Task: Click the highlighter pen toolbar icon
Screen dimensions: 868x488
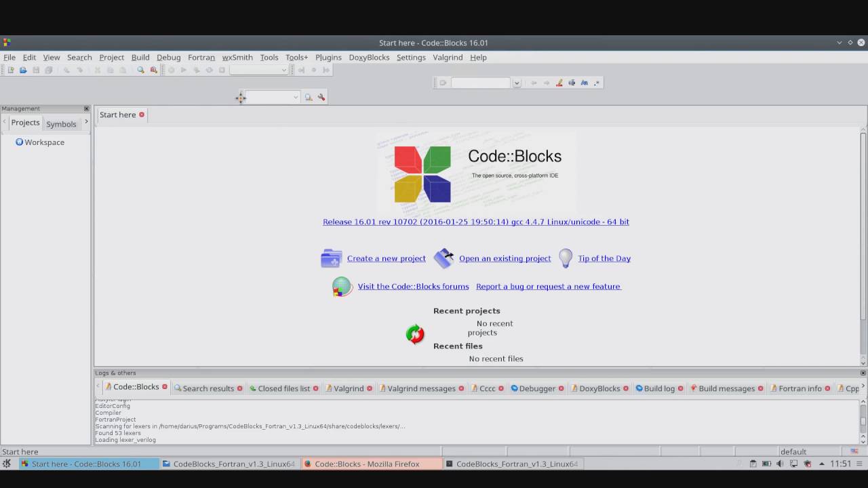Action: [x=559, y=83]
